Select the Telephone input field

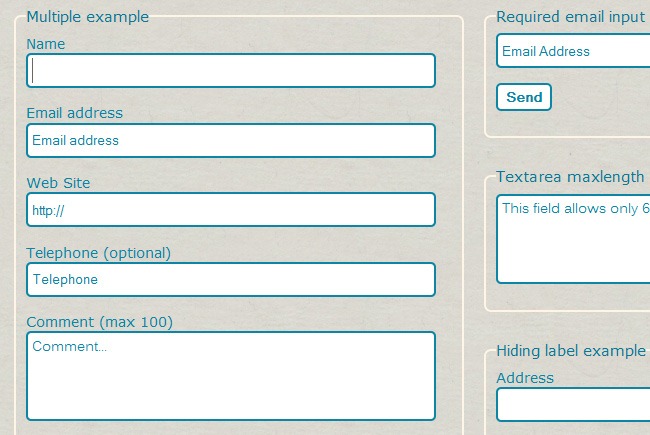pyautogui.click(x=231, y=280)
